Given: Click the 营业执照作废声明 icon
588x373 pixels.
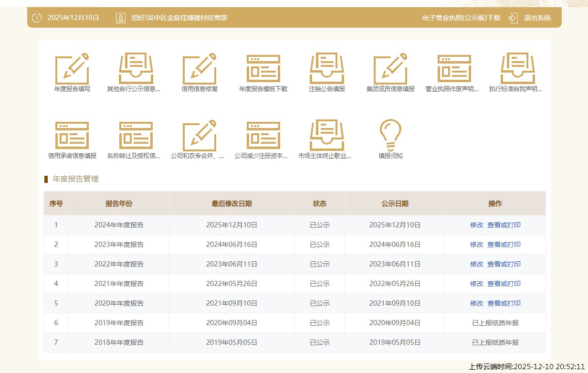Looking at the screenshot, I should click(454, 69).
